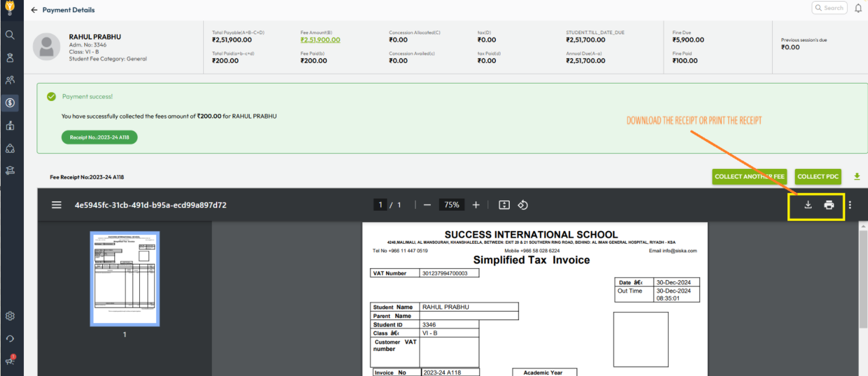Open announcements megaphone icon with badge
This screenshot has height=376, width=868.
click(x=10, y=360)
